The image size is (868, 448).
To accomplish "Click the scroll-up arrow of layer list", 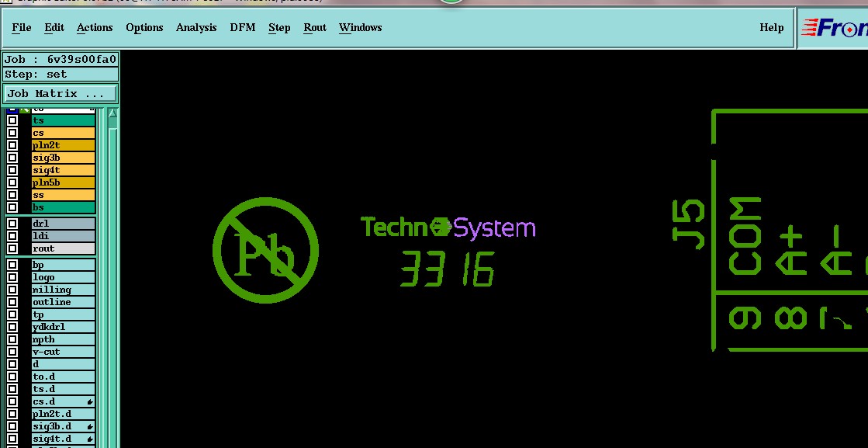I will [x=113, y=114].
